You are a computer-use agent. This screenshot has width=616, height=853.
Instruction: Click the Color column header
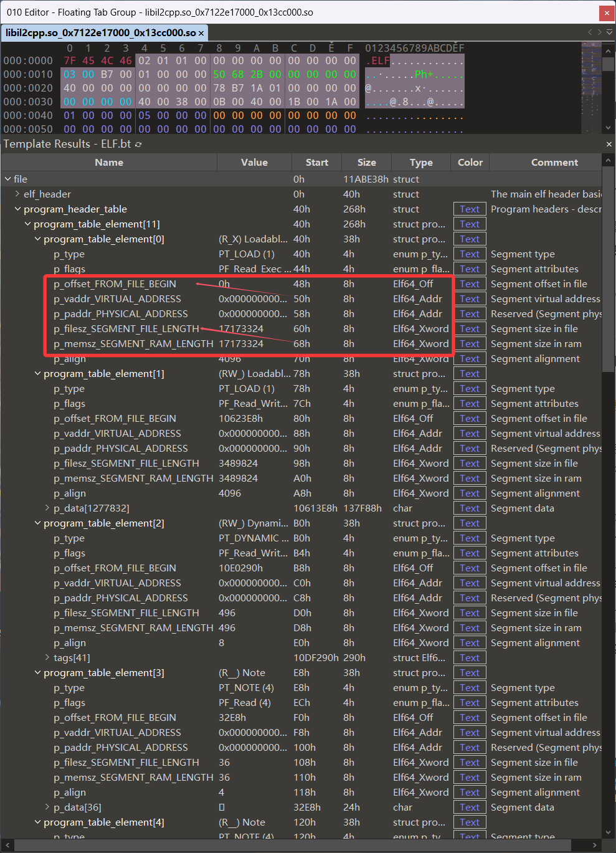(x=470, y=162)
